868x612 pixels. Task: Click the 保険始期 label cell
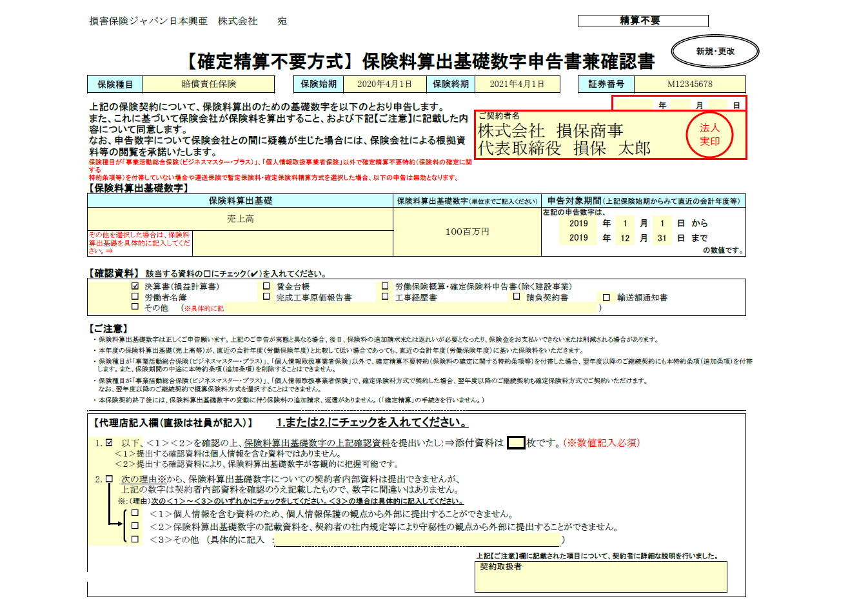(x=319, y=84)
